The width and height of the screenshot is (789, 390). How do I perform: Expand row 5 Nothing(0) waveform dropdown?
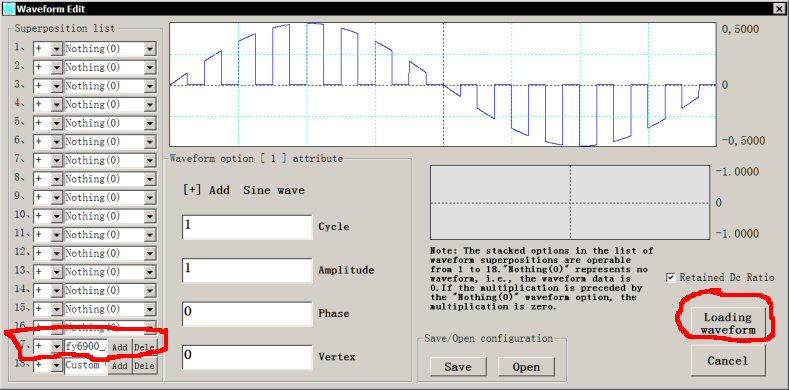(150, 123)
